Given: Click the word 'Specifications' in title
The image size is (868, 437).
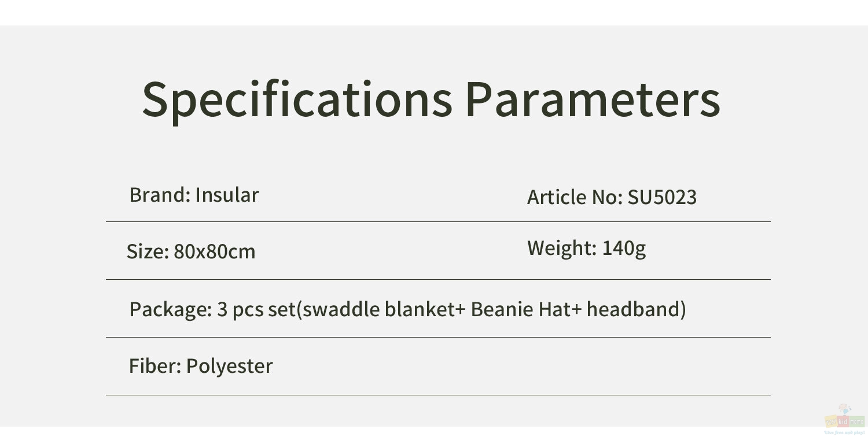Looking at the screenshot, I should pos(297,99).
